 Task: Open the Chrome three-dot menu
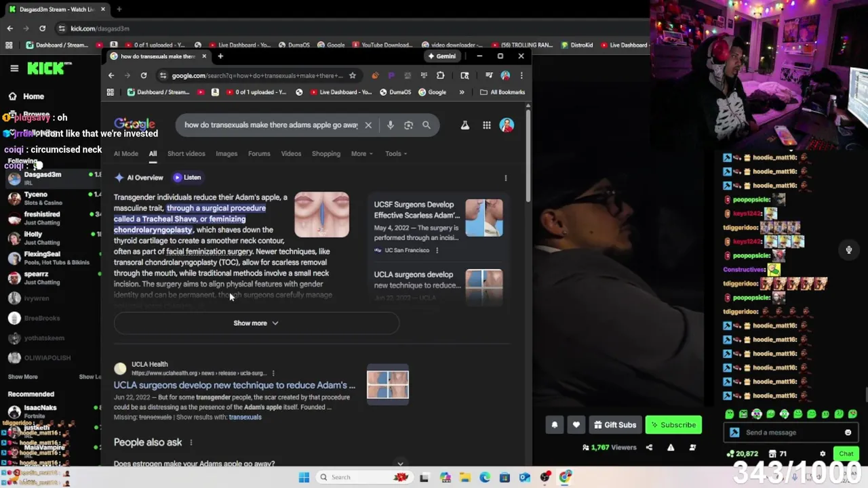[x=521, y=75]
